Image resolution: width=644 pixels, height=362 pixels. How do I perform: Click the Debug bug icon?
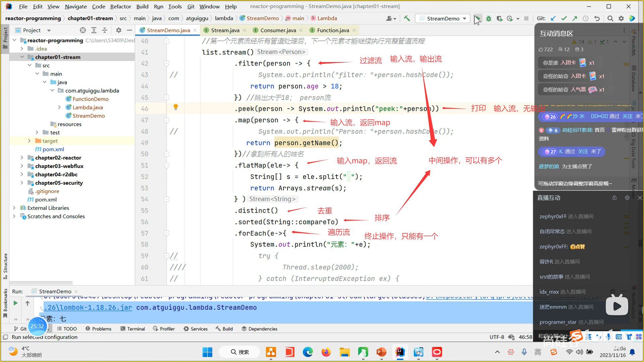[489, 18]
